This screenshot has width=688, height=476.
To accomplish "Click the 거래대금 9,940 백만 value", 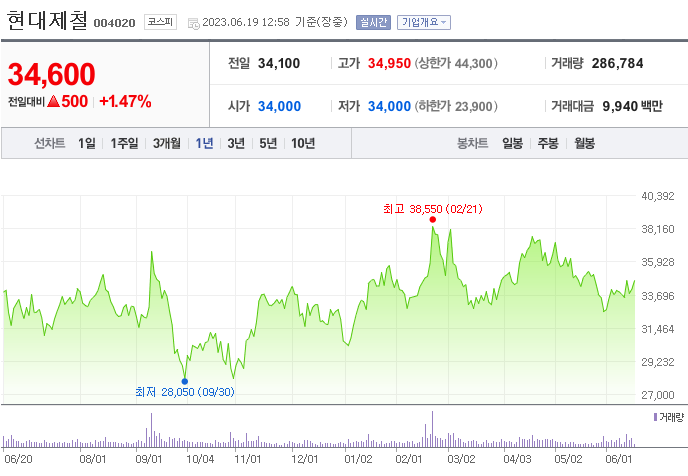I will pyautogui.click(x=632, y=106).
